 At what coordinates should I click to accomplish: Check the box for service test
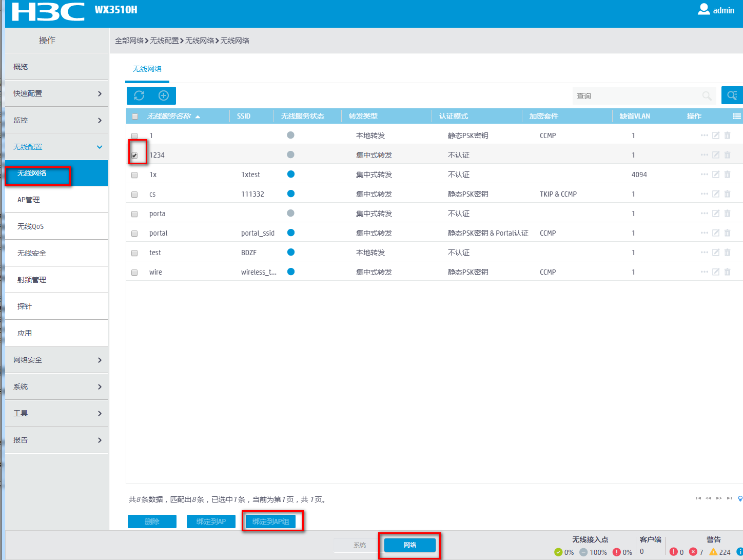[x=134, y=253]
